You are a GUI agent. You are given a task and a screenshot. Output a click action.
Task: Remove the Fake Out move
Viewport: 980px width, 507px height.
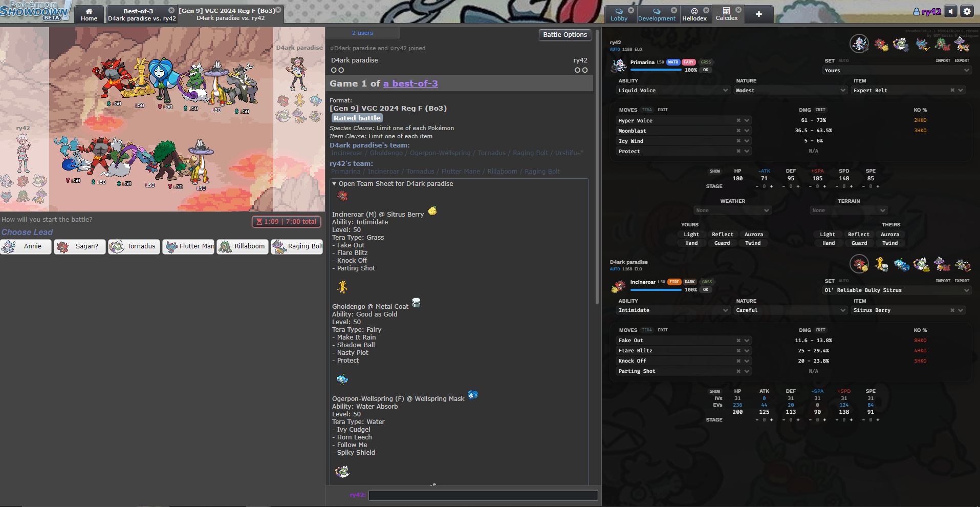coord(738,341)
